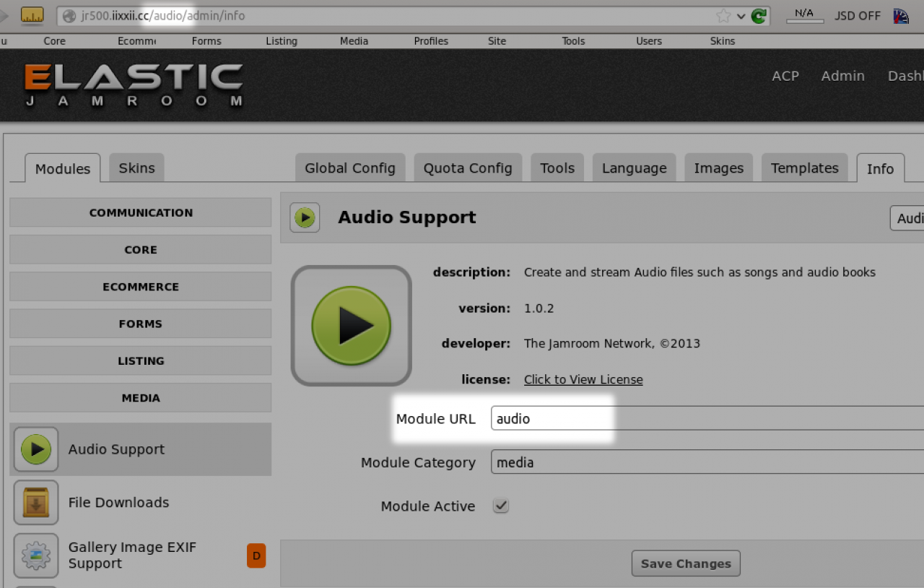Reload the page with the green refresh icon
Image resolution: width=924 pixels, height=588 pixels.
(758, 16)
